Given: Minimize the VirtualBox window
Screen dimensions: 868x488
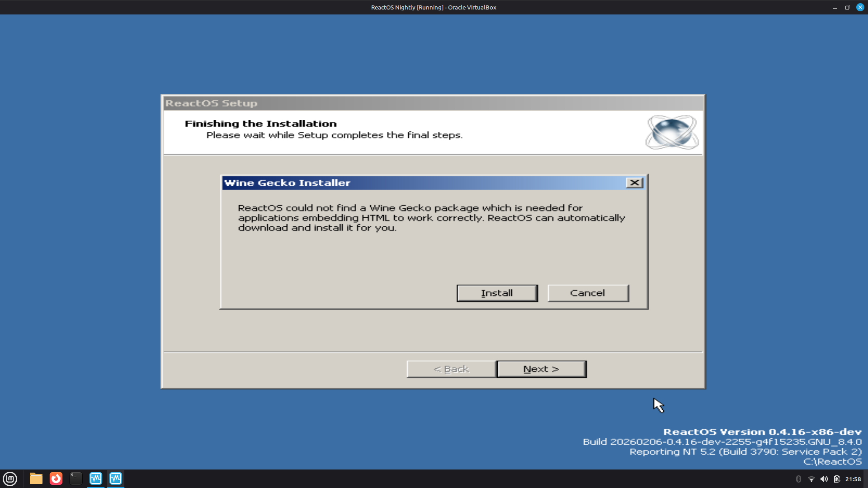Looking at the screenshot, I should coord(835,7).
